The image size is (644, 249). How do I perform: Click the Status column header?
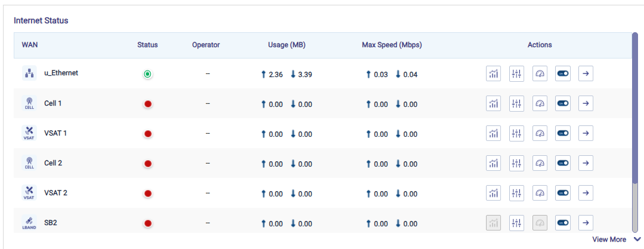pos(147,45)
